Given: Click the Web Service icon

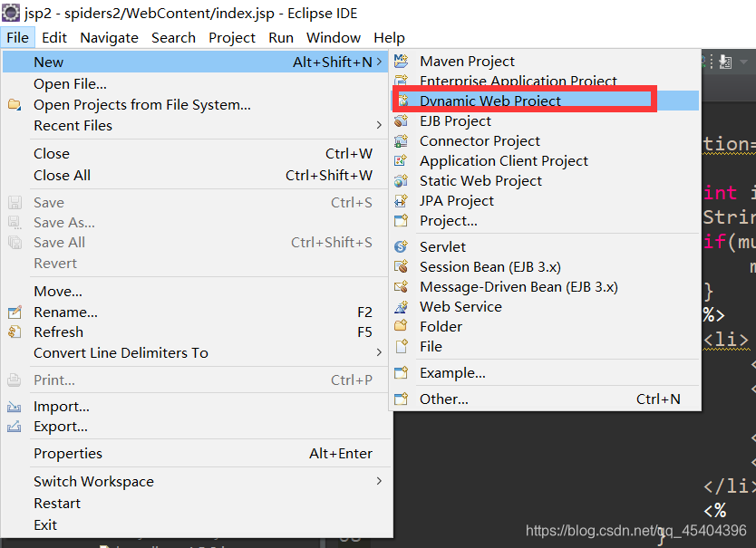Looking at the screenshot, I should (x=402, y=306).
